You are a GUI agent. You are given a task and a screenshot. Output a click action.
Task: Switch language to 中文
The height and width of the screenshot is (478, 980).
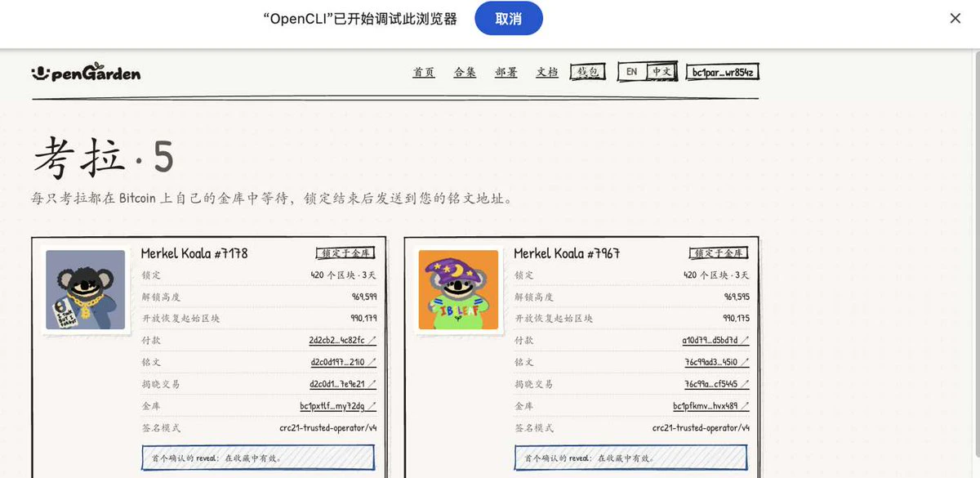tap(661, 72)
